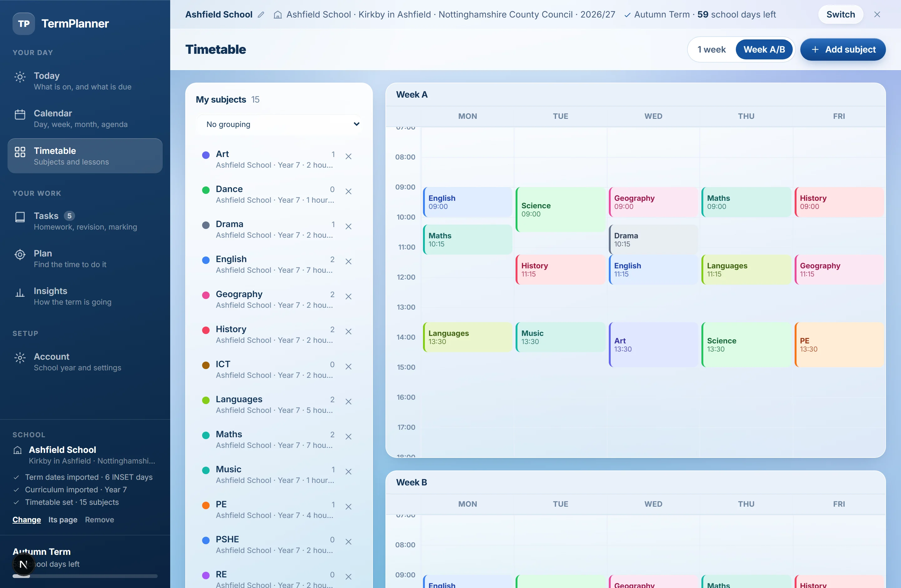Go to the Today menu item

(85, 81)
